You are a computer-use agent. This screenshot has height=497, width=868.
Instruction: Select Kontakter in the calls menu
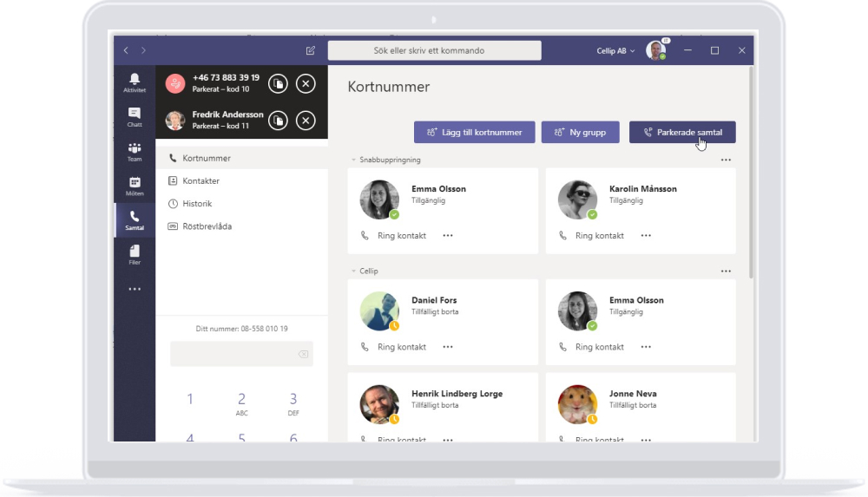tap(242, 180)
